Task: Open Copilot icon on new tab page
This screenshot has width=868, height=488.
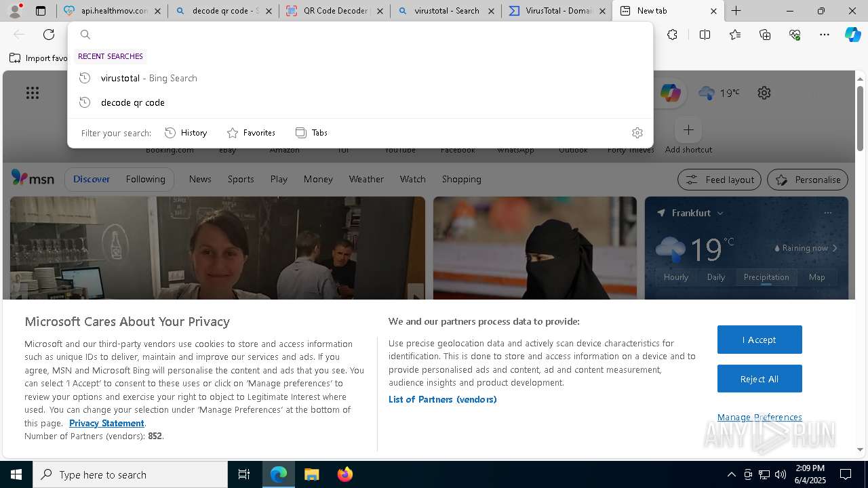Action: pyautogui.click(x=671, y=93)
